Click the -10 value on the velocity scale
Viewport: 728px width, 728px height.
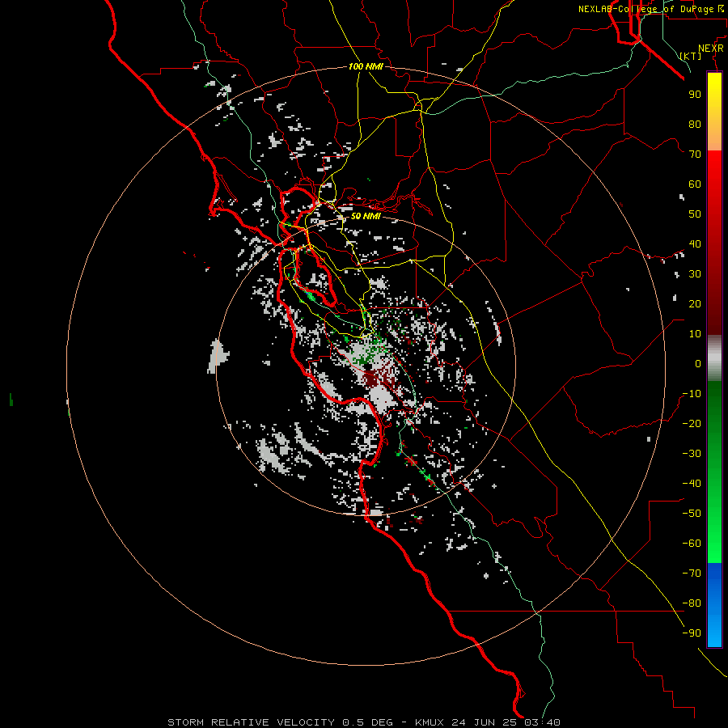point(692,394)
